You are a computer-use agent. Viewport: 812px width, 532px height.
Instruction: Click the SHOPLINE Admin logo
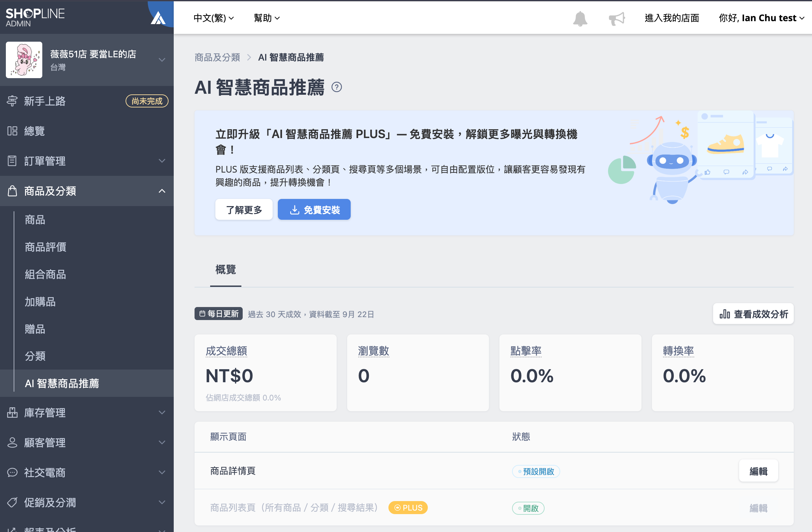(35, 17)
